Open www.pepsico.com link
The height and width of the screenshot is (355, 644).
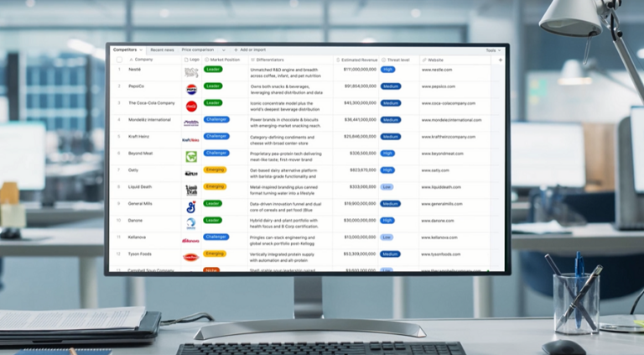pyautogui.click(x=439, y=86)
